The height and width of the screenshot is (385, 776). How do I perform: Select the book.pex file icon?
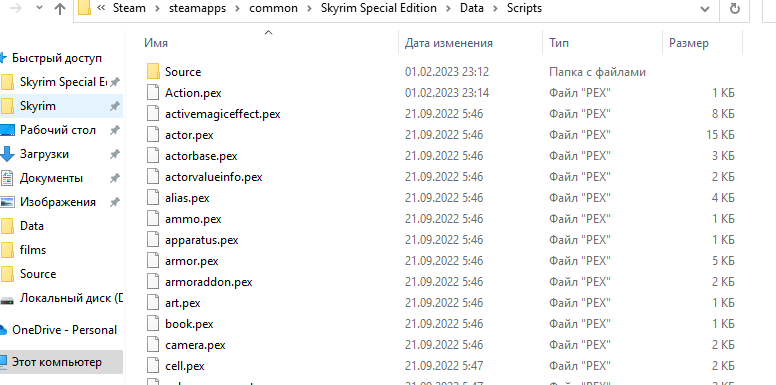tap(153, 324)
